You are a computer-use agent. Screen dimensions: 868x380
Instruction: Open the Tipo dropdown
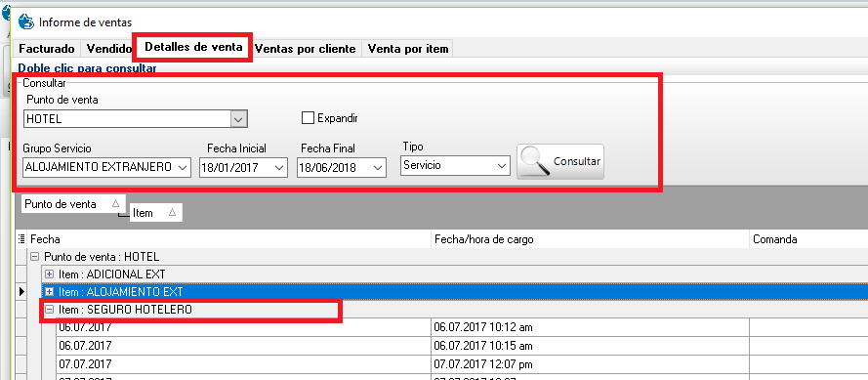[502, 165]
